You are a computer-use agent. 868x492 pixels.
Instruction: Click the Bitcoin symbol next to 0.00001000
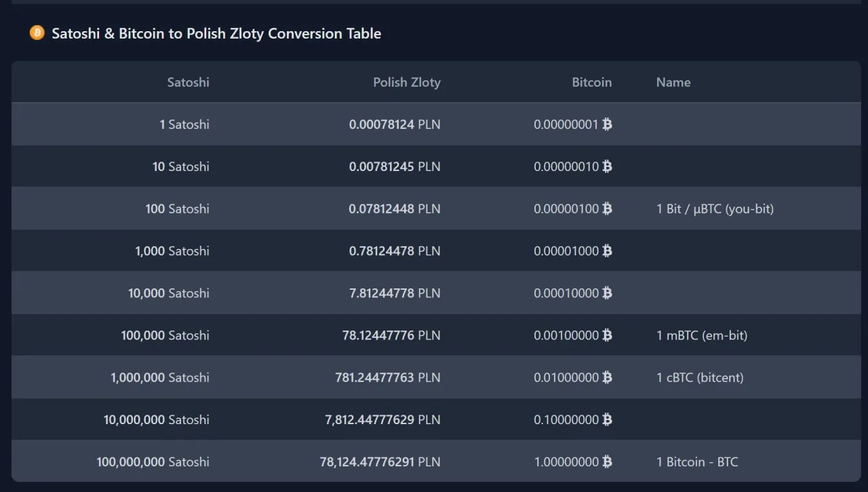coord(607,250)
